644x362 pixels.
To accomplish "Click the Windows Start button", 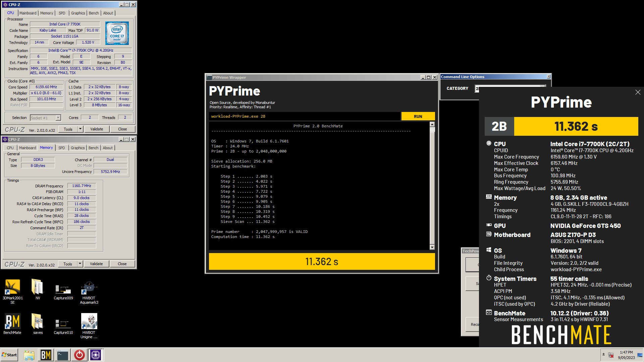I will pos(9,355).
